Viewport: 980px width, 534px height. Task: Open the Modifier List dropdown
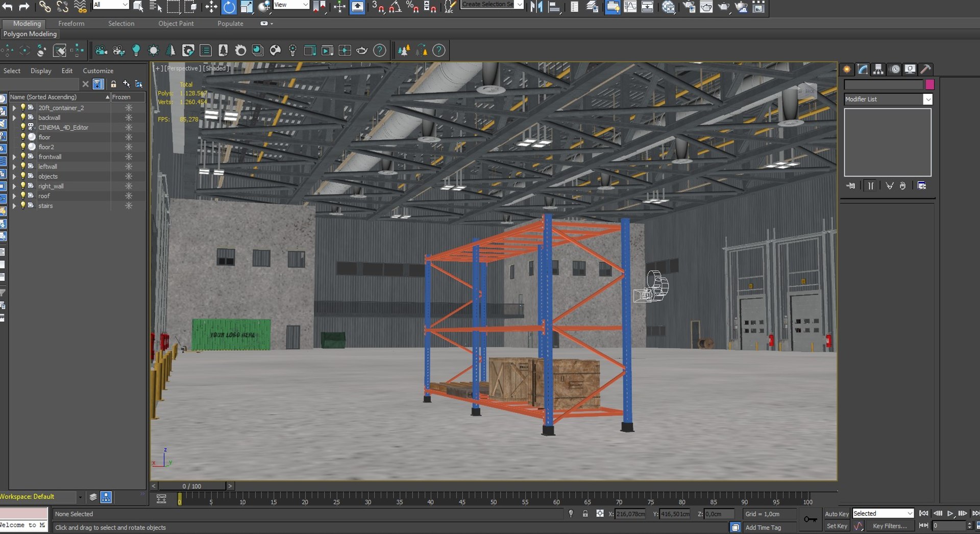pyautogui.click(x=888, y=99)
